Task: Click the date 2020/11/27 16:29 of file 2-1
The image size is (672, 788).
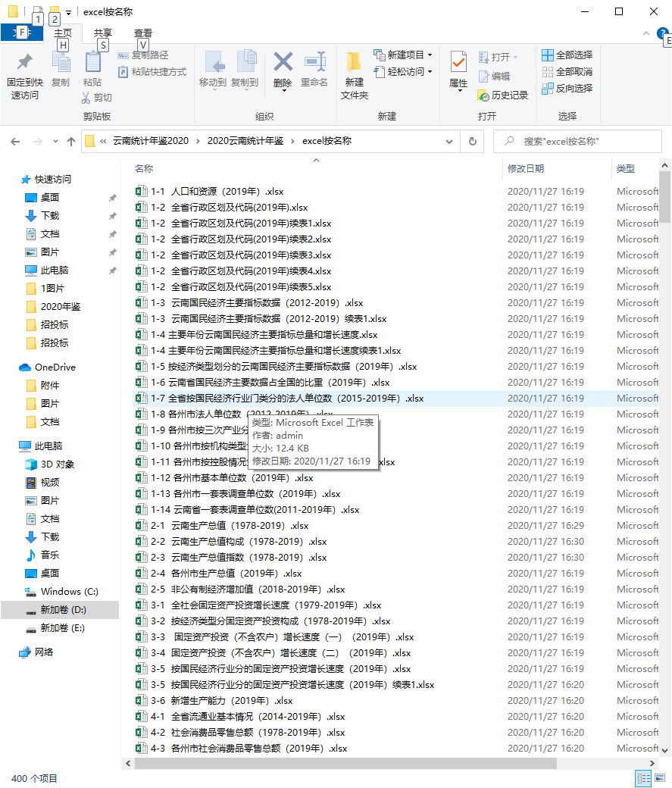Action: click(x=545, y=526)
